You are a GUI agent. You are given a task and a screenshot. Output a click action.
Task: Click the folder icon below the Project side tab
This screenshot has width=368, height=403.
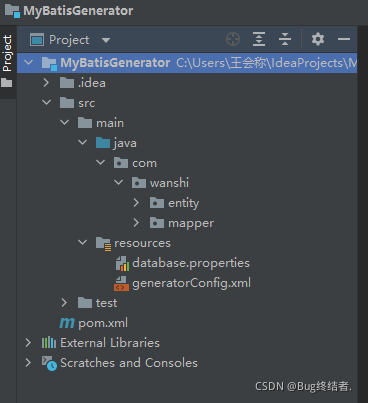pyautogui.click(x=7, y=82)
